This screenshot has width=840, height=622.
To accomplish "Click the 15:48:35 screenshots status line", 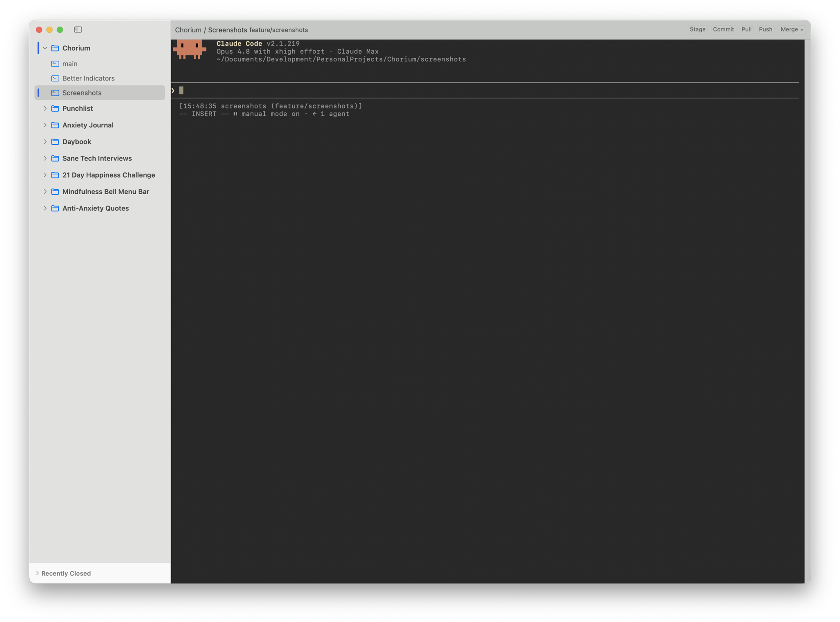I will [271, 106].
